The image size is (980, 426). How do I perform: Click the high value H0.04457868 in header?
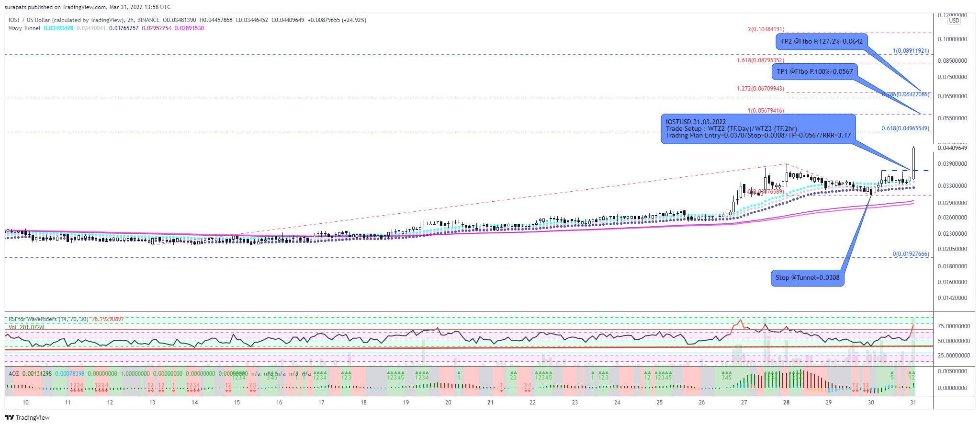(216, 20)
